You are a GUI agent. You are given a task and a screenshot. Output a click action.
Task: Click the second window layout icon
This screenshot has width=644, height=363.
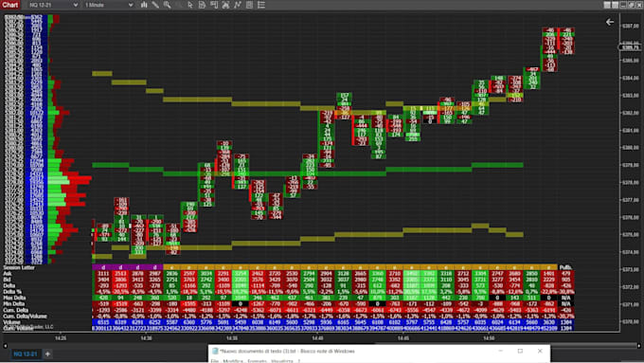[616, 5]
